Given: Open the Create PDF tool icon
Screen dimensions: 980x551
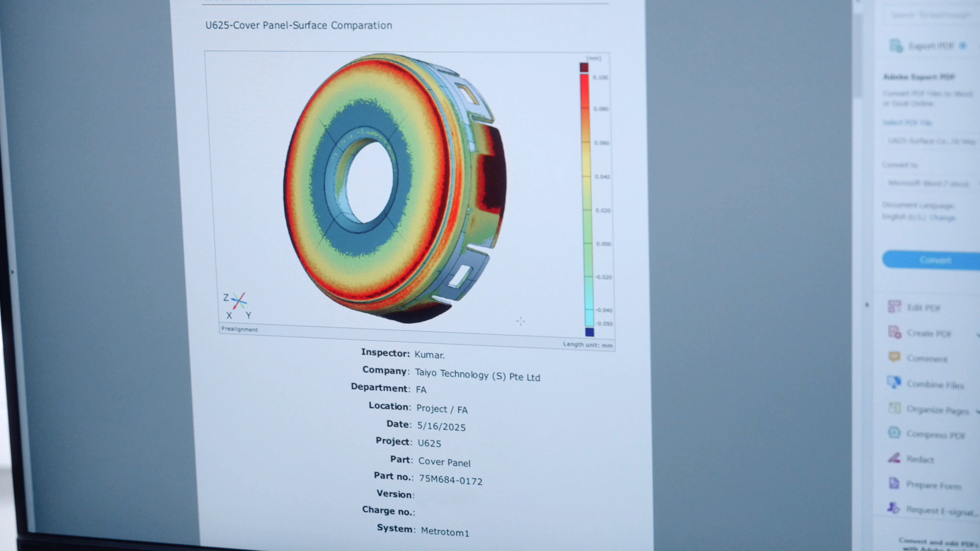Looking at the screenshot, I should (895, 332).
